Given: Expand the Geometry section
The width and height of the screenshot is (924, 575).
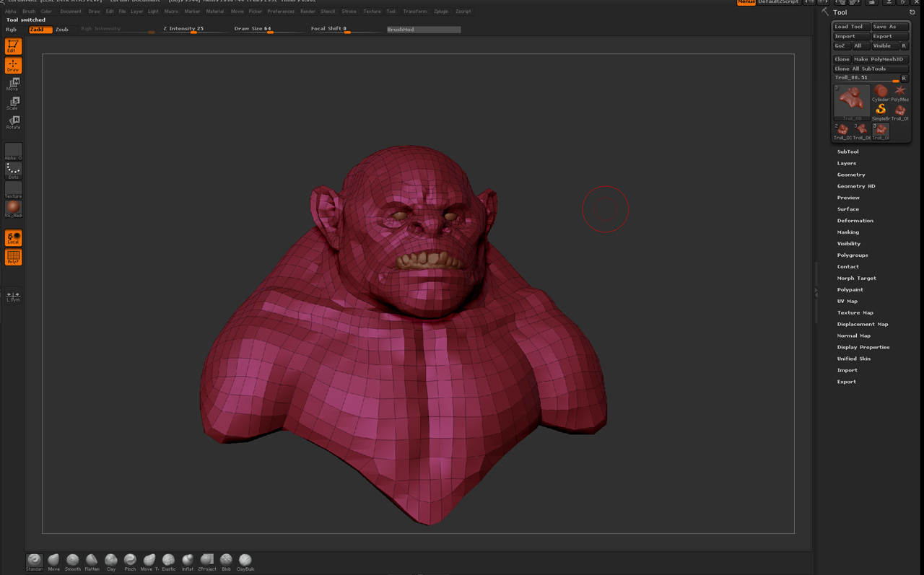Looking at the screenshot, I should point(851,175).
